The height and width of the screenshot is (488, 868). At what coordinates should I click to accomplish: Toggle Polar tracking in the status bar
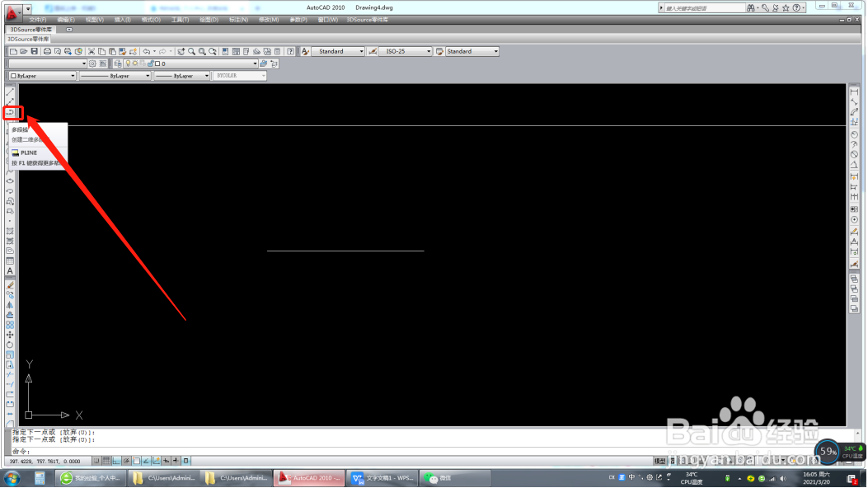tap(126, 461)
